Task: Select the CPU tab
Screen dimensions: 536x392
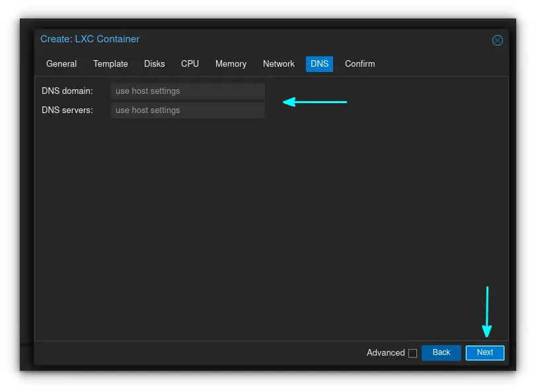Action: 190,64
